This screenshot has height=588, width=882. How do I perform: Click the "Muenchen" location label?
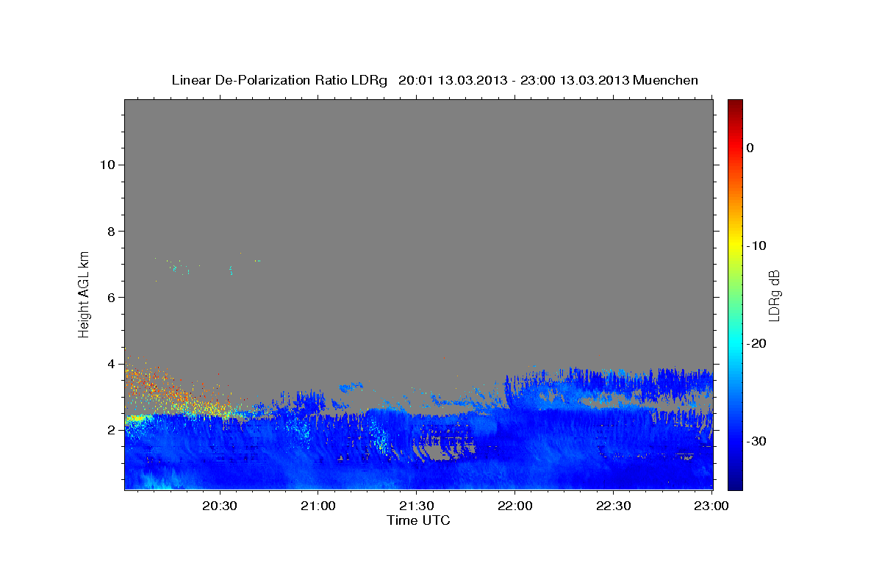point(665,80)
